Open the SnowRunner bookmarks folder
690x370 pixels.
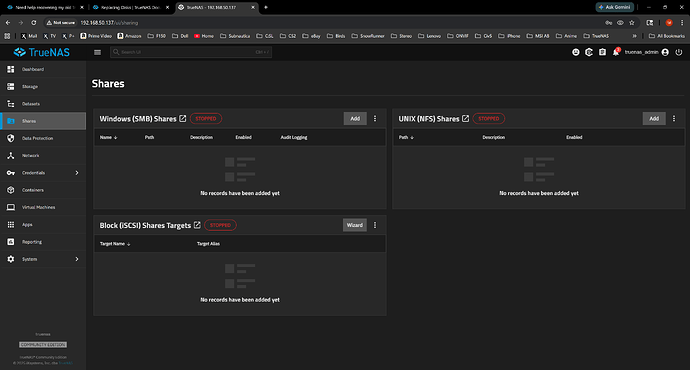point(368,36)
